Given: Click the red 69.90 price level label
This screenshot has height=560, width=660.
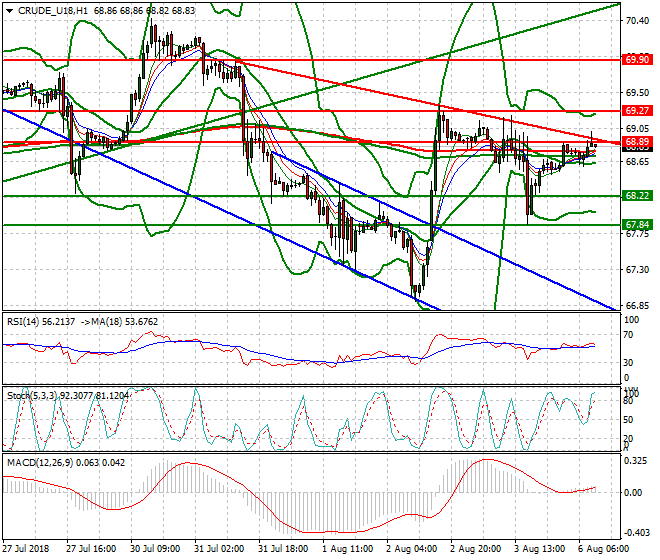Looking at the screenshot, I should (637, 60).
